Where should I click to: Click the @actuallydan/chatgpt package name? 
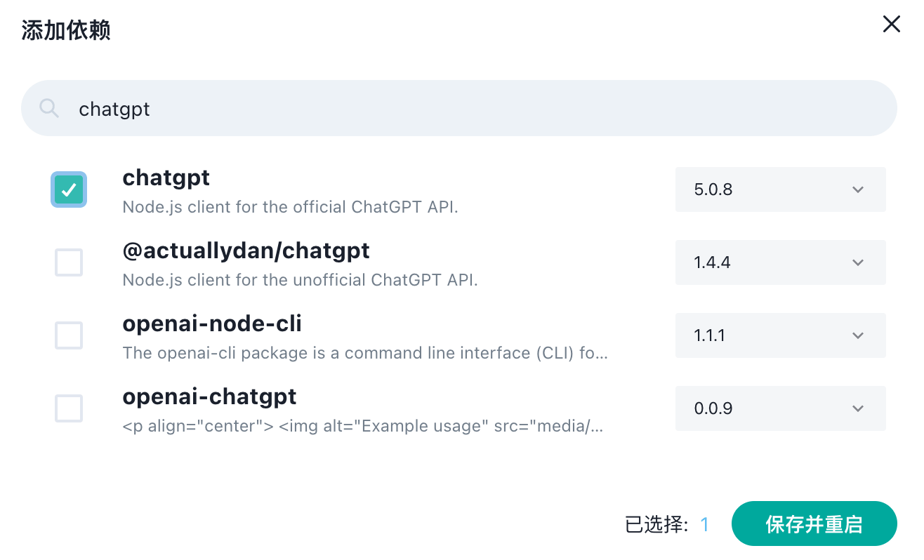click(x=246, y=251)
